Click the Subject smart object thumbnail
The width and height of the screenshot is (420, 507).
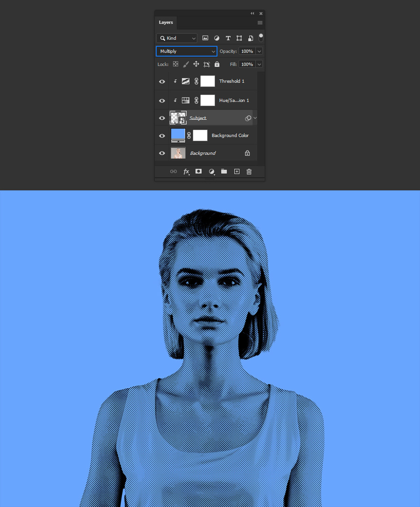tap(178, 118)
